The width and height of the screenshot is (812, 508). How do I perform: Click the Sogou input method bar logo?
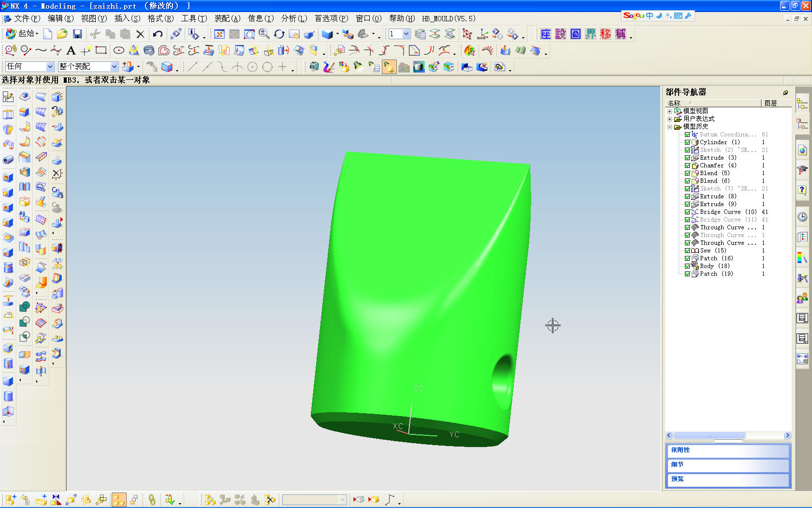click(x=633, y=15)
